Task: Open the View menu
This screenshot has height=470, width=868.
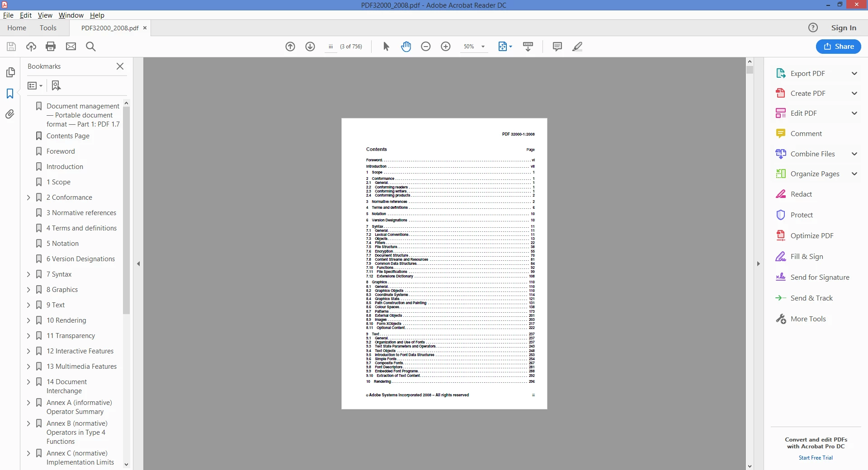Action: coord(45,15)
